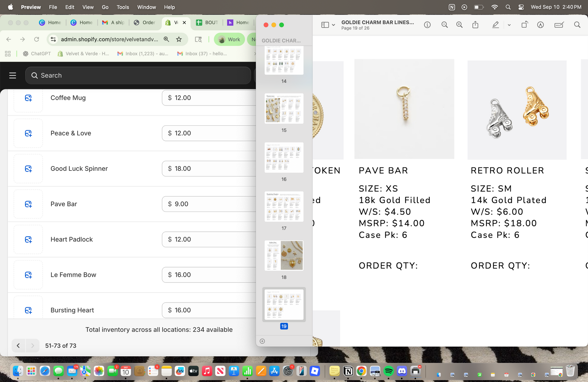
Task: Edit the Pave Bar price field
Action: 209,204
